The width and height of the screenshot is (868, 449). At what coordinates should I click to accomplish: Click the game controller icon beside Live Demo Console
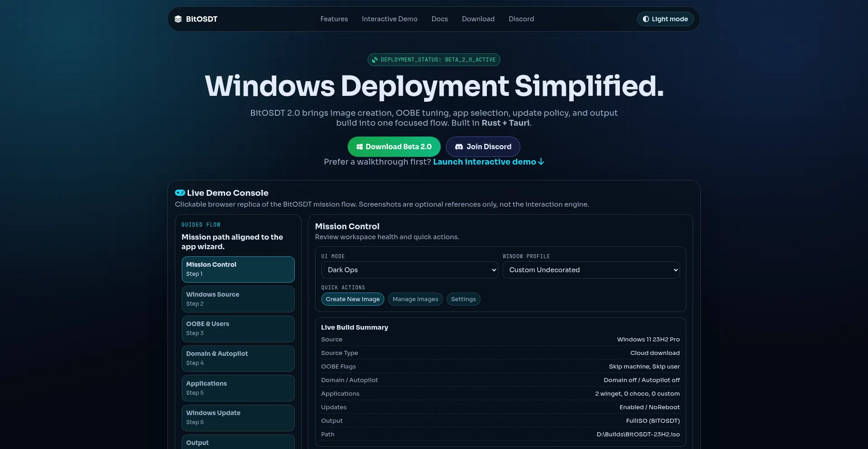click(180, 193)
